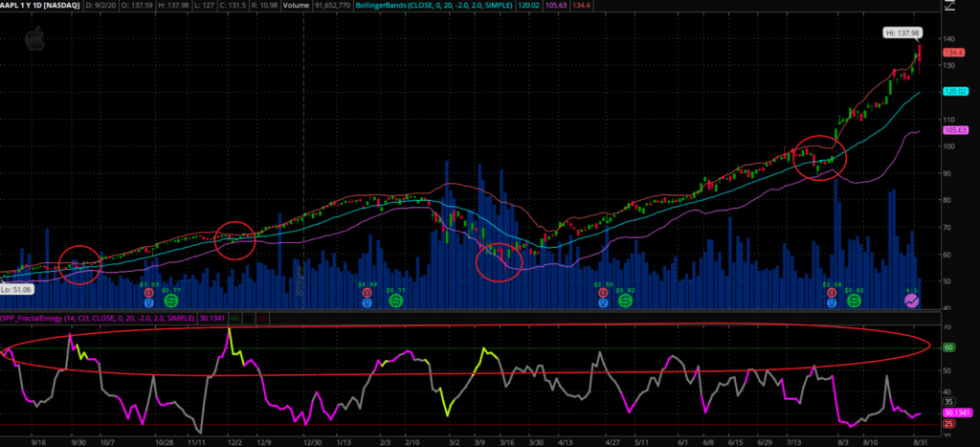Click the 8/31 date on the time axis
Screen dimensions: 980x447
(920, 441)
